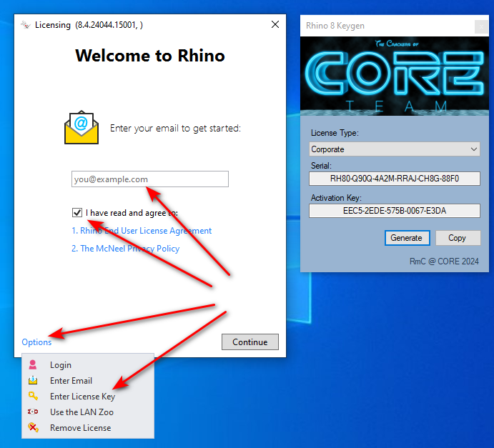Click the 'Rhino 8 Keygen' window title
Image resolution: width=494 pixels, height=448 pixels.
coord(335,26)
